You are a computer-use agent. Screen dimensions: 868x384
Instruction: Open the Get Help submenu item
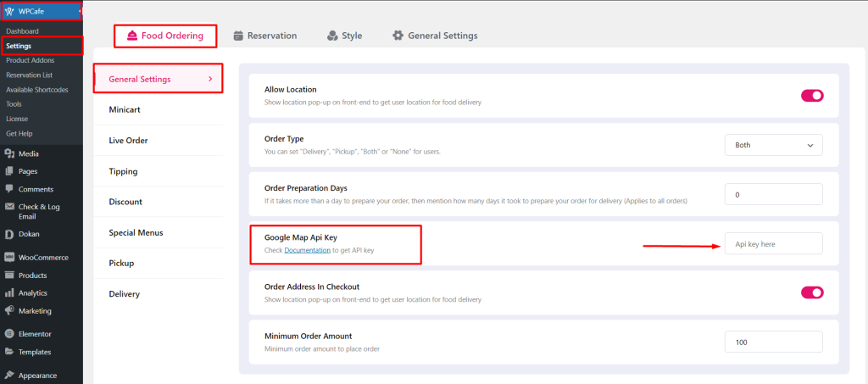[x=19, y=133]
